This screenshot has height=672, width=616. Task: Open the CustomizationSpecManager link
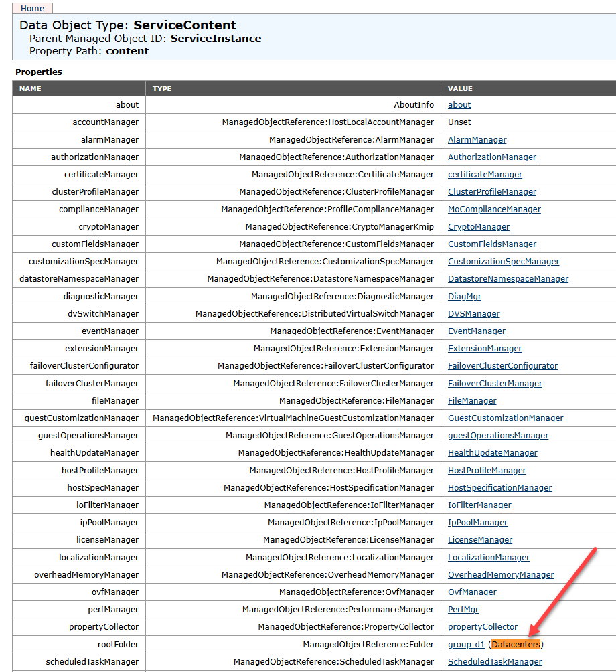coord(504,262)
